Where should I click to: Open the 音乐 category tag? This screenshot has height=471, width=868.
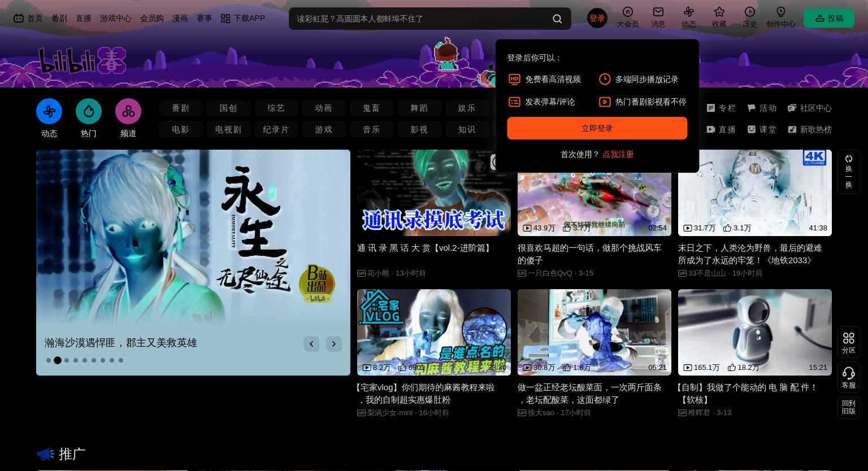[x=371, y=129]
